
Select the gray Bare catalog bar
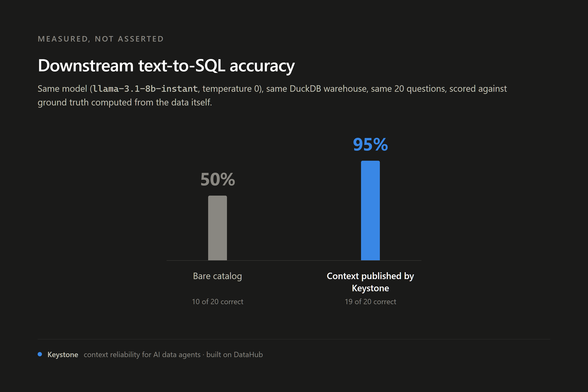tap(218, 228)
